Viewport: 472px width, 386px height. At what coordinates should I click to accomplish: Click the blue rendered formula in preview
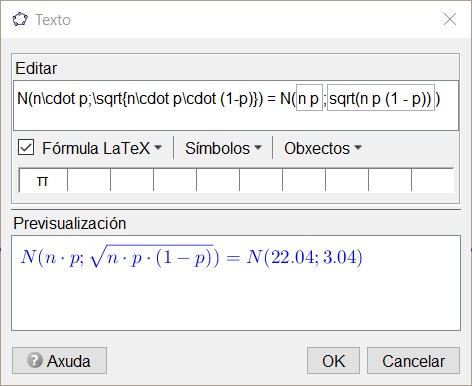(191, 258)
